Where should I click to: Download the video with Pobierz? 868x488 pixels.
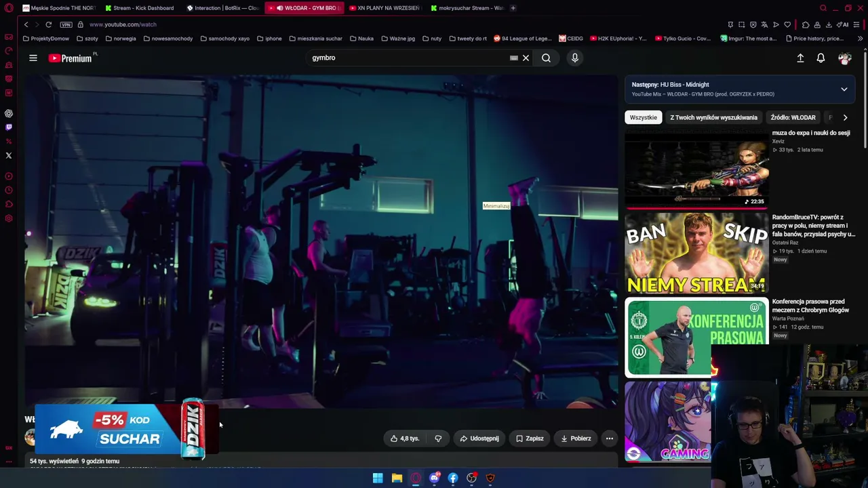[x=576, y=439]
